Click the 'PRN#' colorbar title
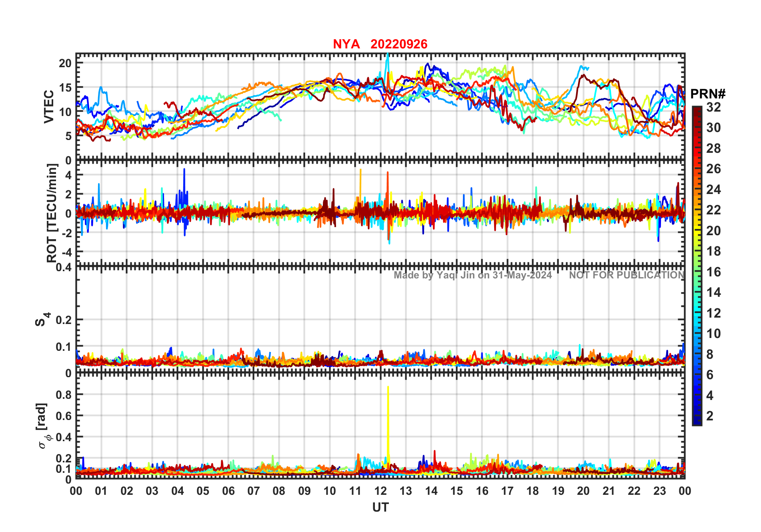 pyautogui.click(x=708, y=94)
